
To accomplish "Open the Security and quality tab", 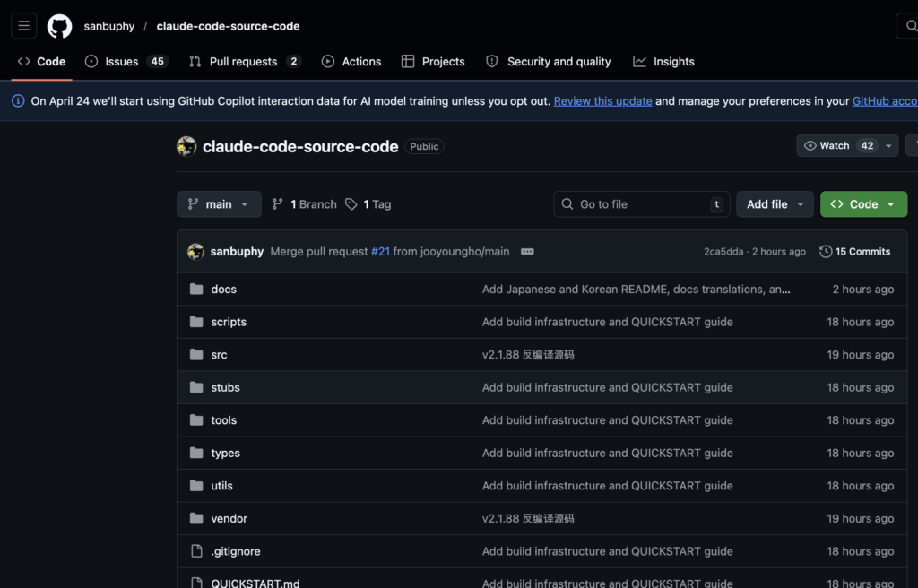I will tap(548, 62).
